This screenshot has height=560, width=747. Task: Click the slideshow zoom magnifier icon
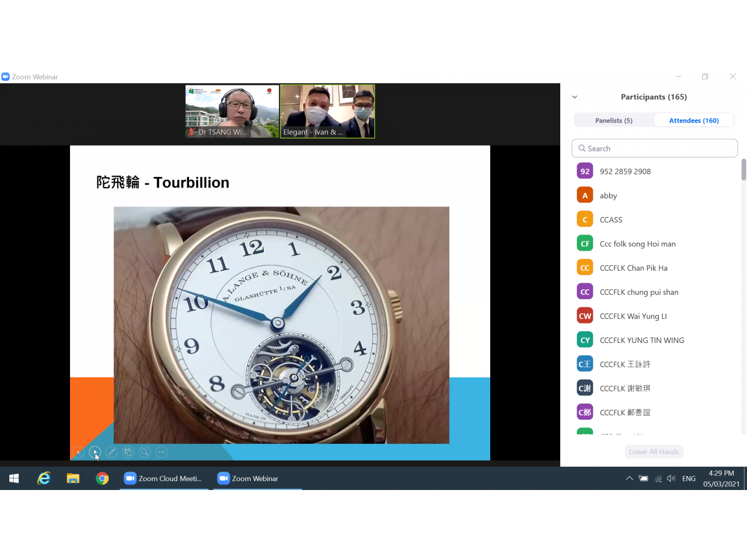pos(145,452)
